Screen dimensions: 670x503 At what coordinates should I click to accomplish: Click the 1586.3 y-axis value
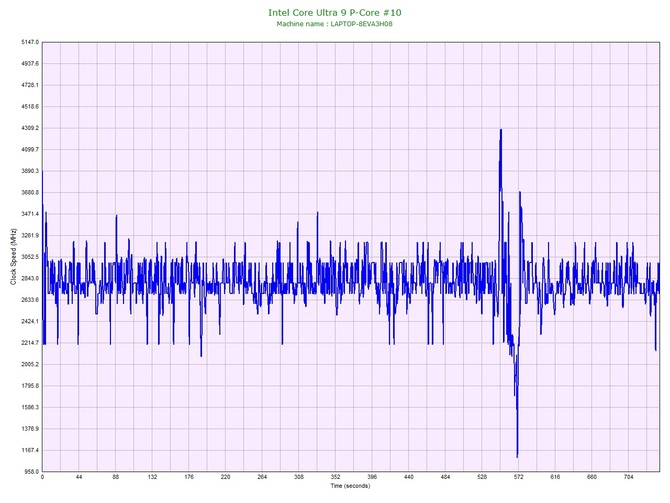(30, 407)
